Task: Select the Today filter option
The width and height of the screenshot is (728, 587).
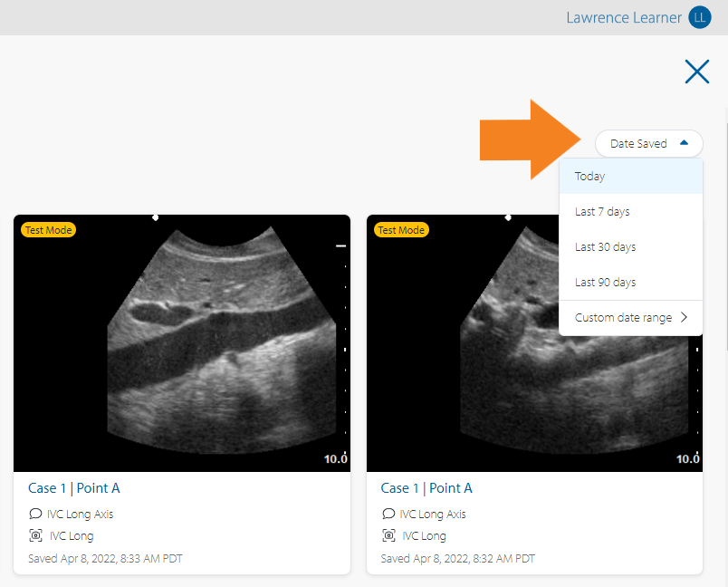Action: [x=589, y=177]
